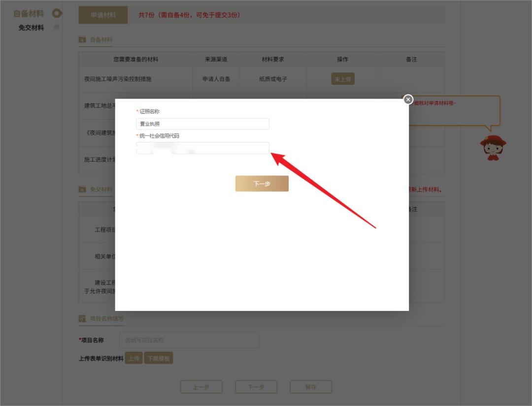The image size is (532, 406).
Task: Click 自备材料 in the left sidebar
Action: pos(29,14)
